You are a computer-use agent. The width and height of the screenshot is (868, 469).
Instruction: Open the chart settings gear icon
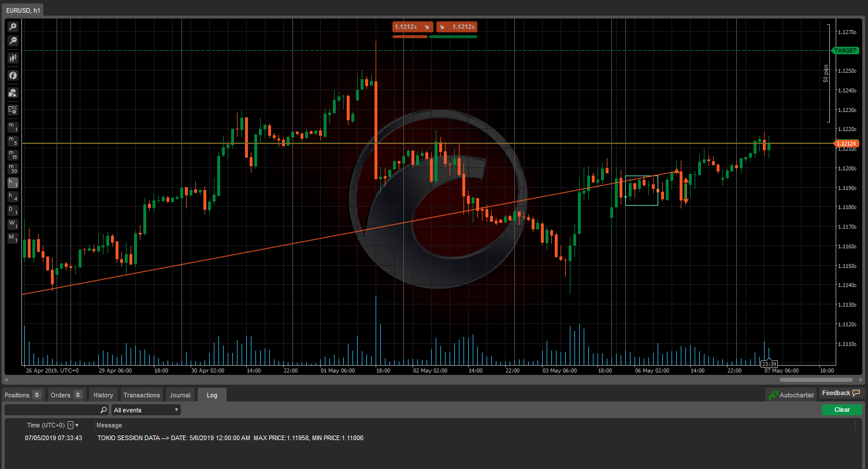[13, 109]
